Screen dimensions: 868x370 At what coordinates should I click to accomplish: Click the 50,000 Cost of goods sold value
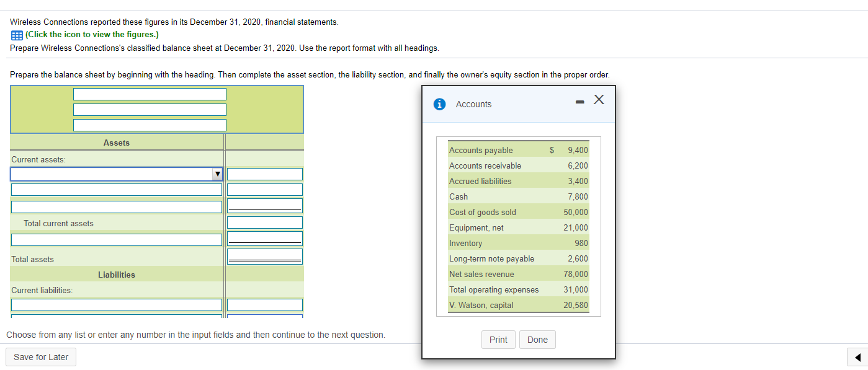(576, 212)
